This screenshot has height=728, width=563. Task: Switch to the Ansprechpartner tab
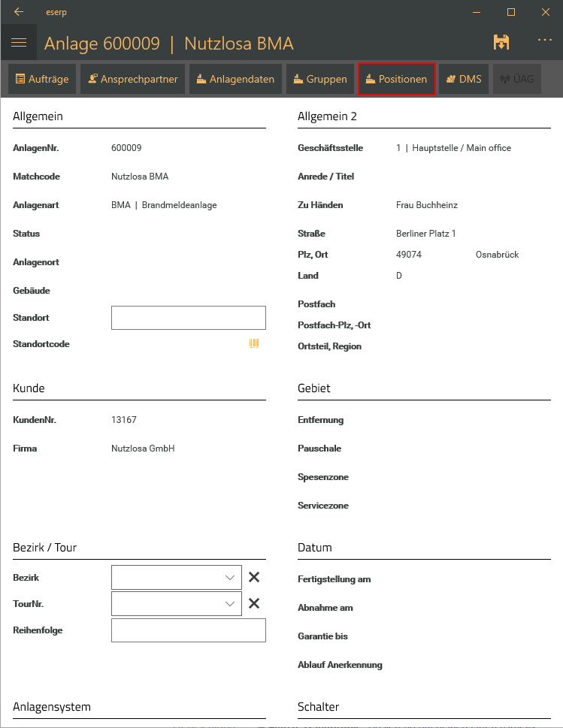(132, 79)
